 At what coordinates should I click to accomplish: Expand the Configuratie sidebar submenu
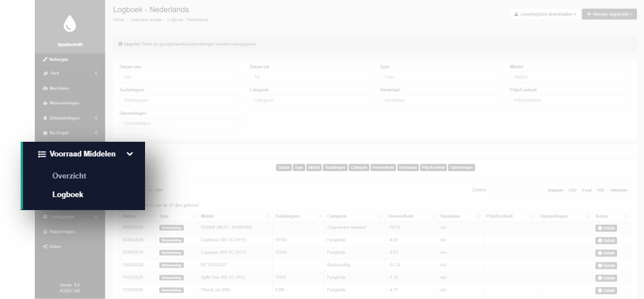click(x=96, y=217)
